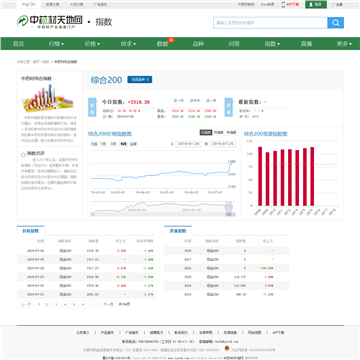
Task: Click the 下一页 pagination button
Action: click(108, 304)
